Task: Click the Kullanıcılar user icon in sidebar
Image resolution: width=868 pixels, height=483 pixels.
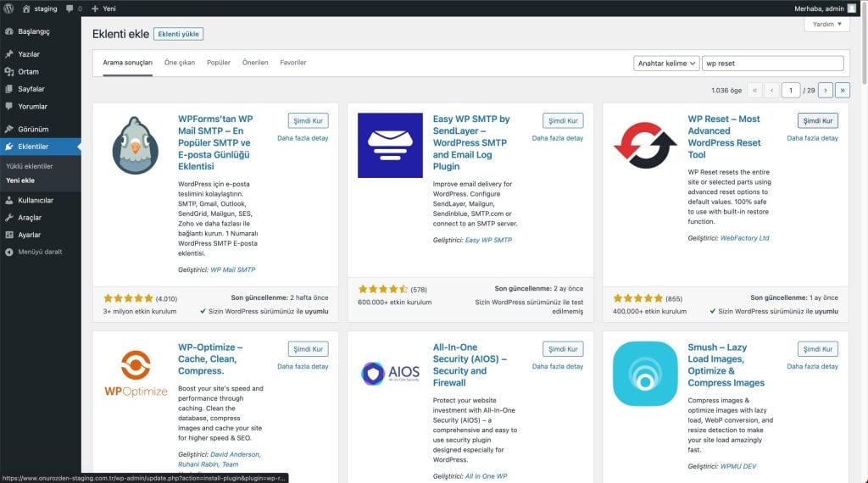Action: tap(8, 200)
